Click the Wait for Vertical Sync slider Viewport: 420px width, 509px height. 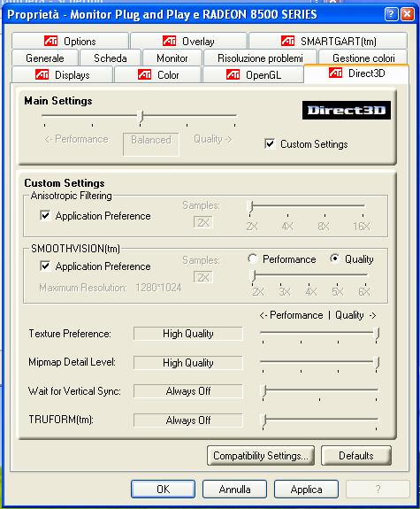[x=320, y=391]
